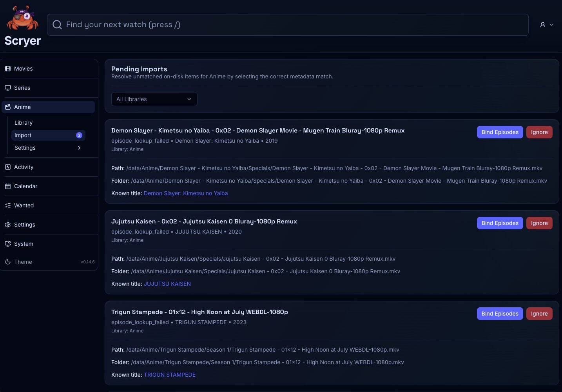This screenshot has width=562, height=392.
Task: Open 'JUJUTSU KAISEN' known title link
Action: coord(167,284)
